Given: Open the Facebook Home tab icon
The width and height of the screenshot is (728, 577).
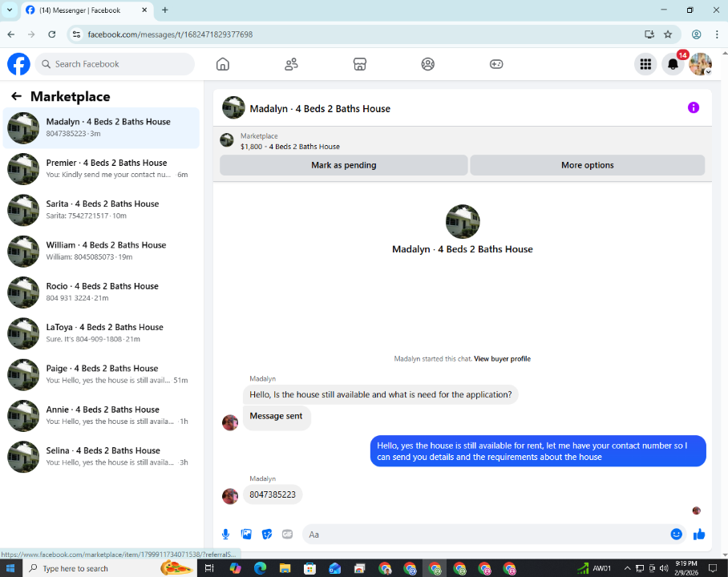Looking at the screenshot, I should tap(223, 64).
